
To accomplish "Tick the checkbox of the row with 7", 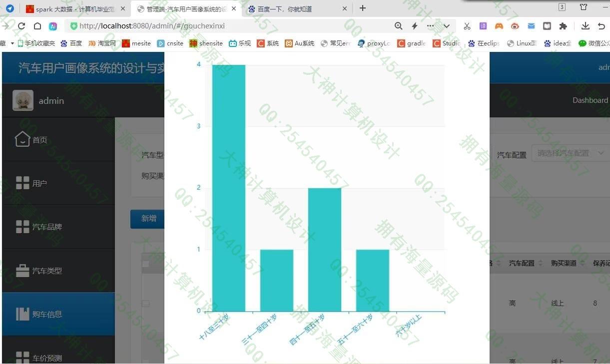I will coord(146,361).
